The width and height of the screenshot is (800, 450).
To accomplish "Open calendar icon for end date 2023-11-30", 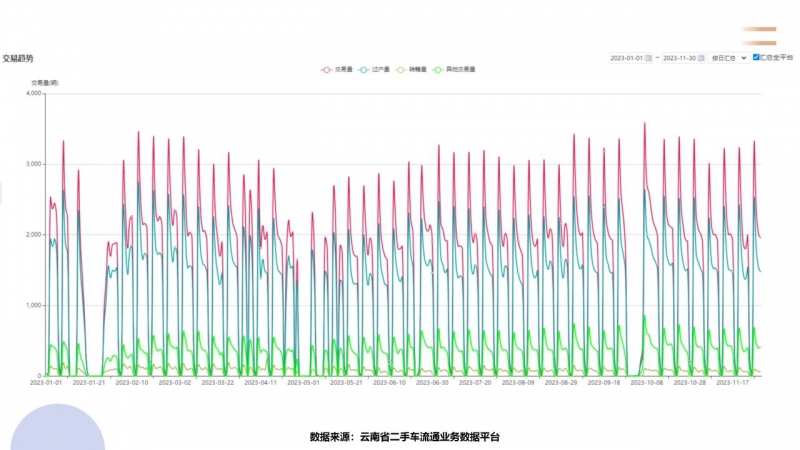I will [x=701, y=58].
